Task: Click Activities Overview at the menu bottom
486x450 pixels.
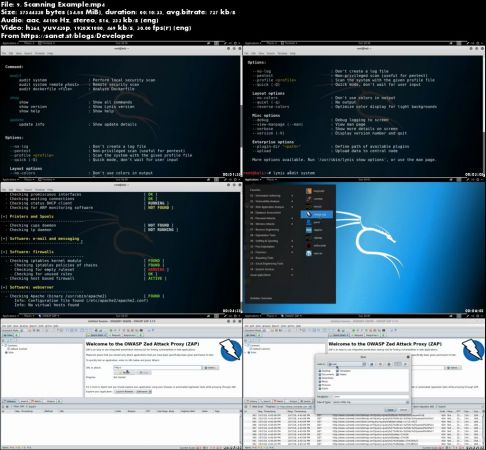Action: pyautogui.click(x=261, y=298)
